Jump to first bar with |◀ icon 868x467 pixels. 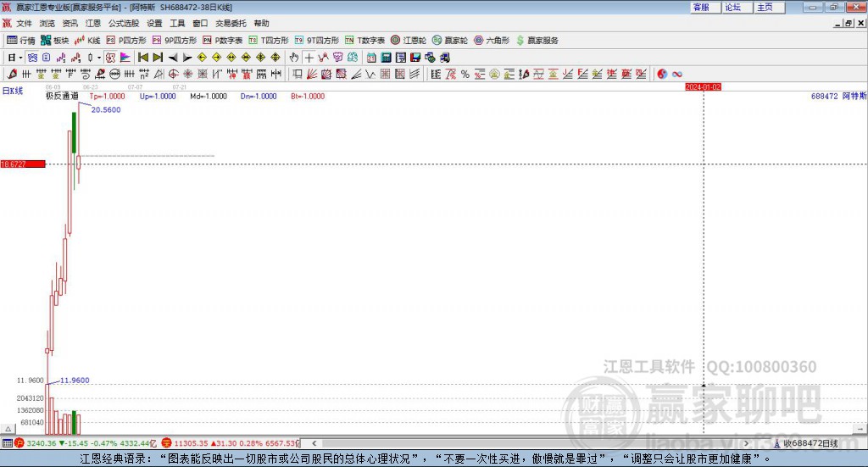142,58
